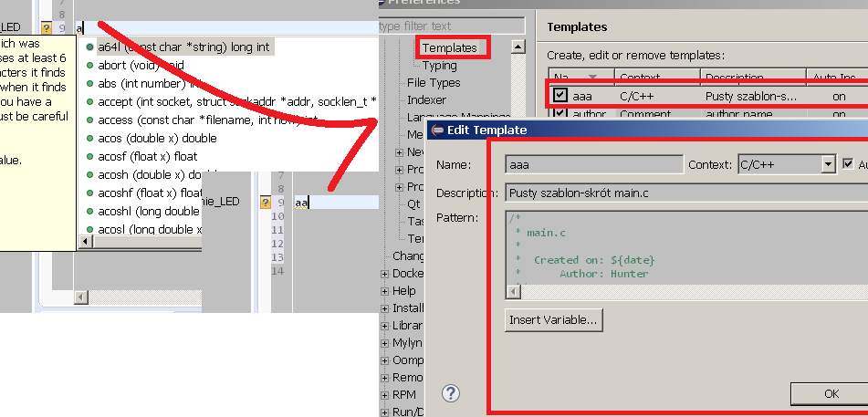Click the 'Created on: ${date}' line in Pattern
Screen dimensions: 868x417
coord(594,260)
